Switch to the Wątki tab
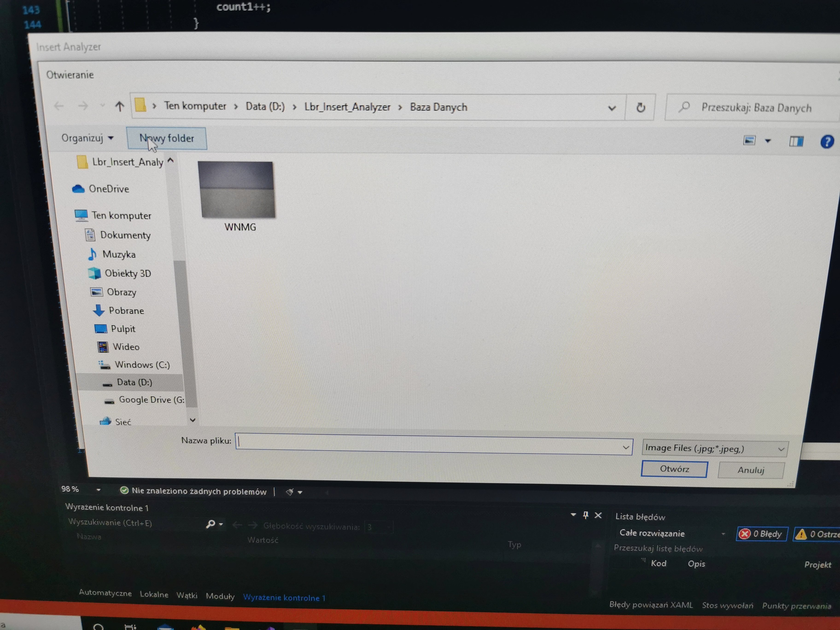Viewport: 840px width, 630px height. 187,595
